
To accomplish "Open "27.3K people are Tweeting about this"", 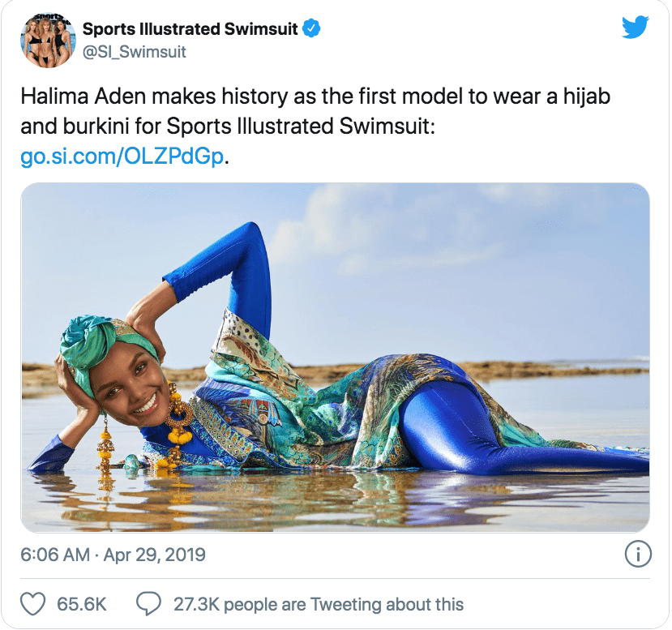I will [x=319, y=604].
